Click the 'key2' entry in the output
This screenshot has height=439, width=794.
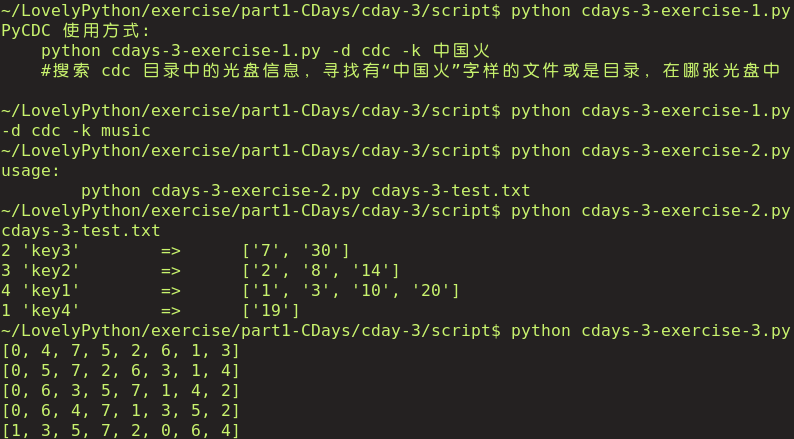[50, 271]
